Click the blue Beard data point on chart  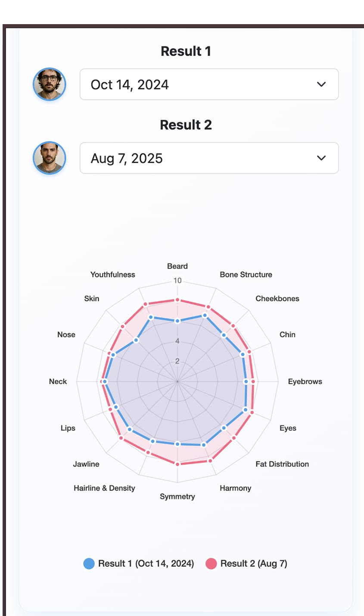click(177, 321)
